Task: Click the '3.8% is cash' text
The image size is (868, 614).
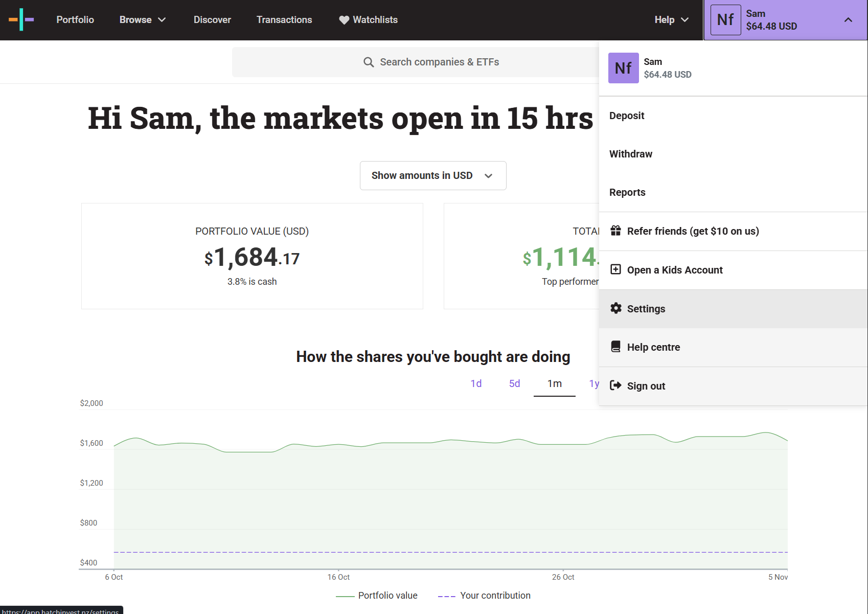Action: (x=252, y=282)
